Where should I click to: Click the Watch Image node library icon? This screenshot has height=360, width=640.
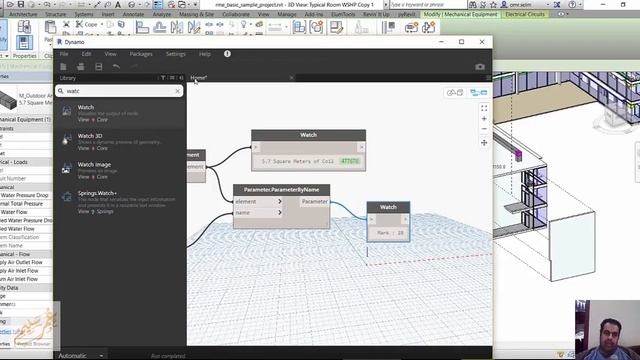pos(67,169)
